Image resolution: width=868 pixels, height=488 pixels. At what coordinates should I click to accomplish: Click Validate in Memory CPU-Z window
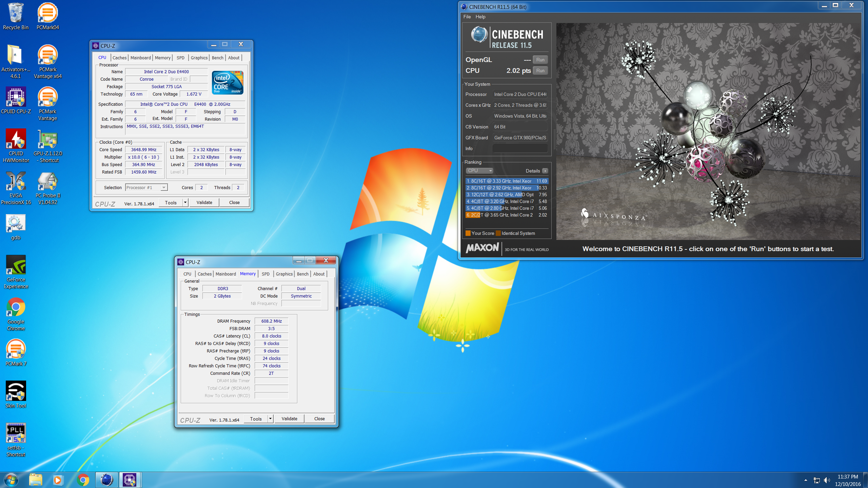(290, 419)
